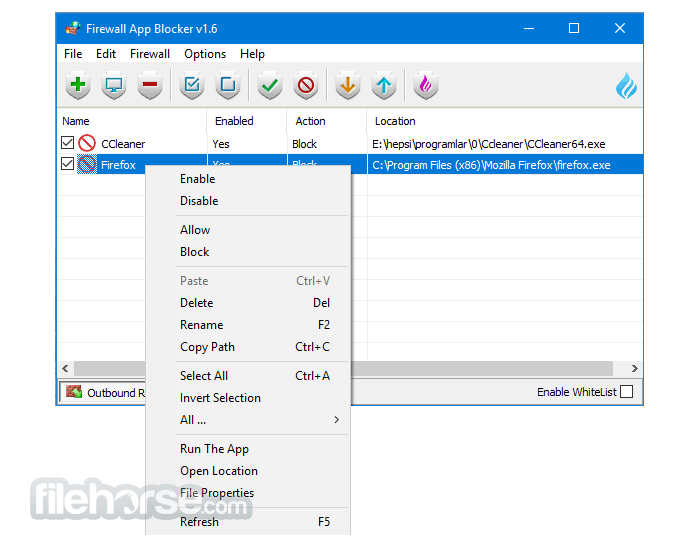Select Copy Path in the context menu
Viewport: 700px width, 550px height.
click(248, 347)
